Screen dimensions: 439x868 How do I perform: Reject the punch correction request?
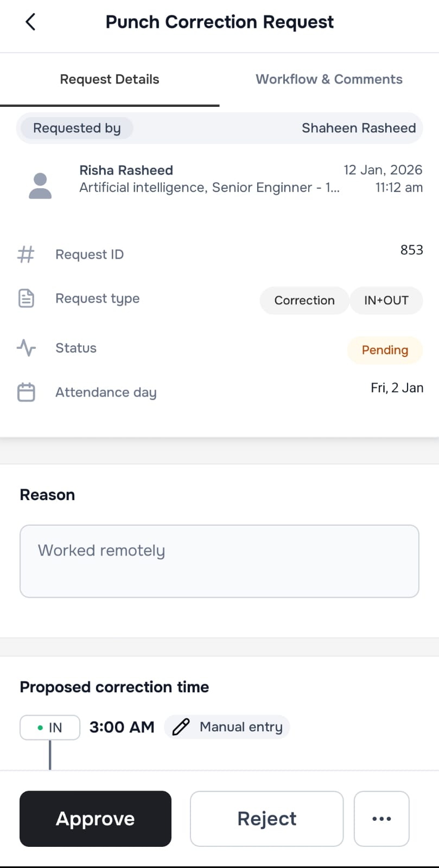point(267,819)
